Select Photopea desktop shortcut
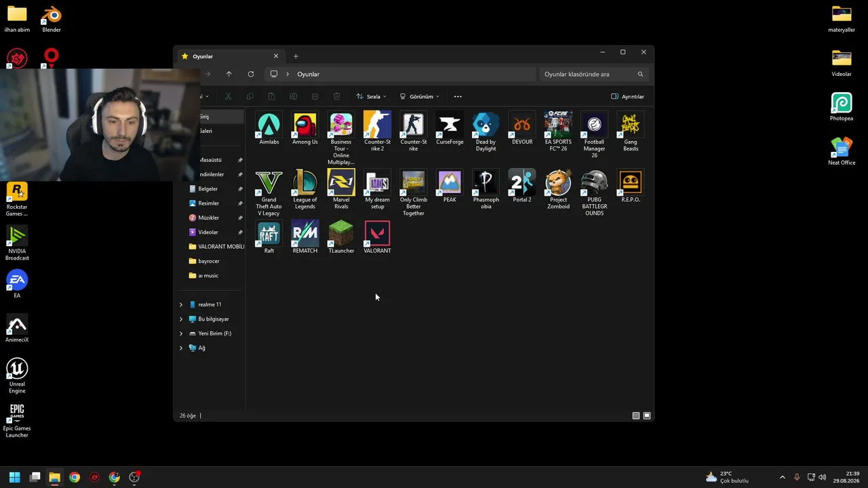The image size is (868, 488). [842, 107]
